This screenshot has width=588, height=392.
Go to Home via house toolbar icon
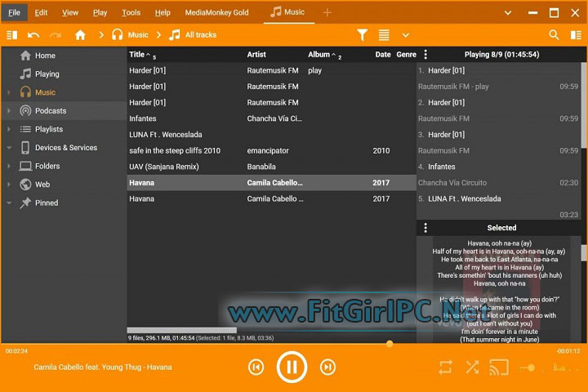pos(80,35)
